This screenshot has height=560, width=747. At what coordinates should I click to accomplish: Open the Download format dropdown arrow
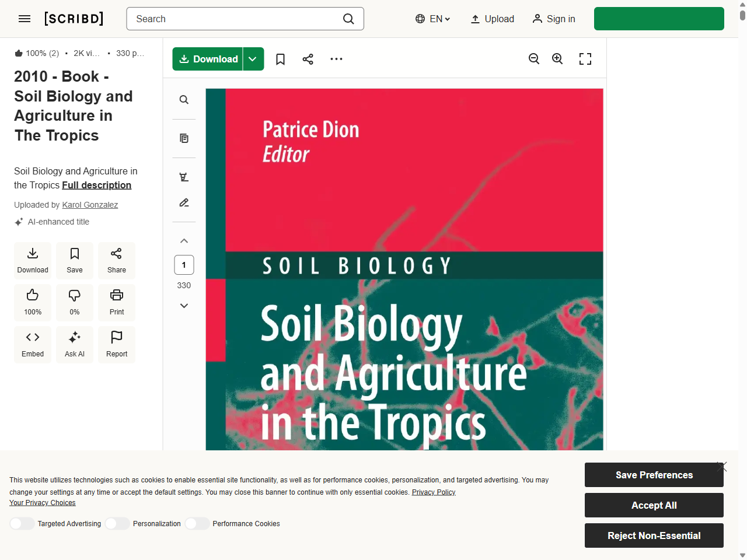click(x=253, y=58)
